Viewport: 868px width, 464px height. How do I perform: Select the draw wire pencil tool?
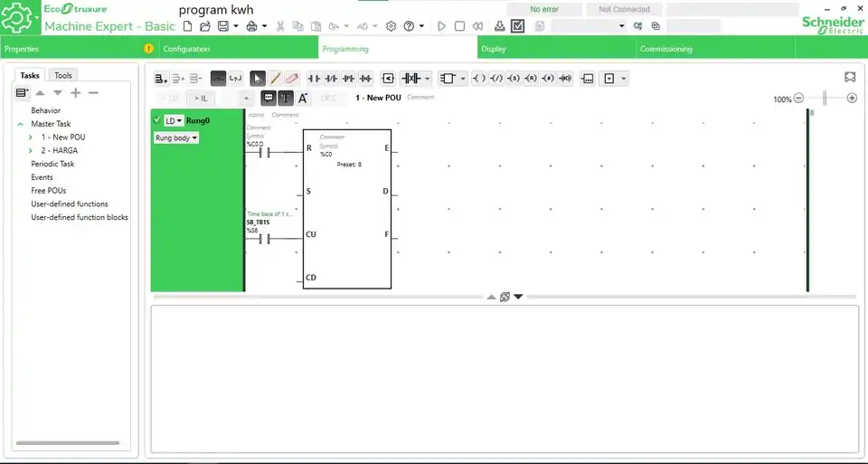pyautogui.click(x=275, y=79)
